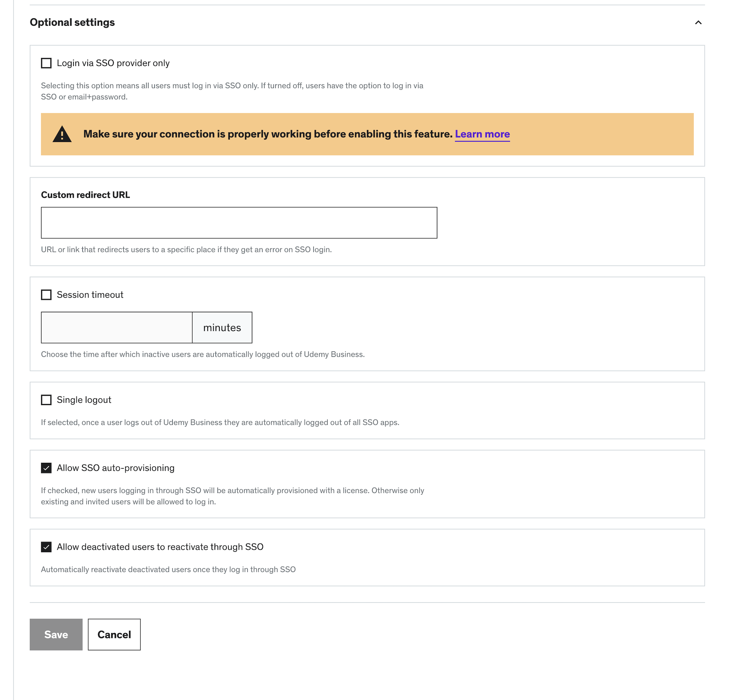Collapse the Optional settings section chevron
The height and width of the screenshot is (700, 746).
pyautogui.click(x=698, y=22)
